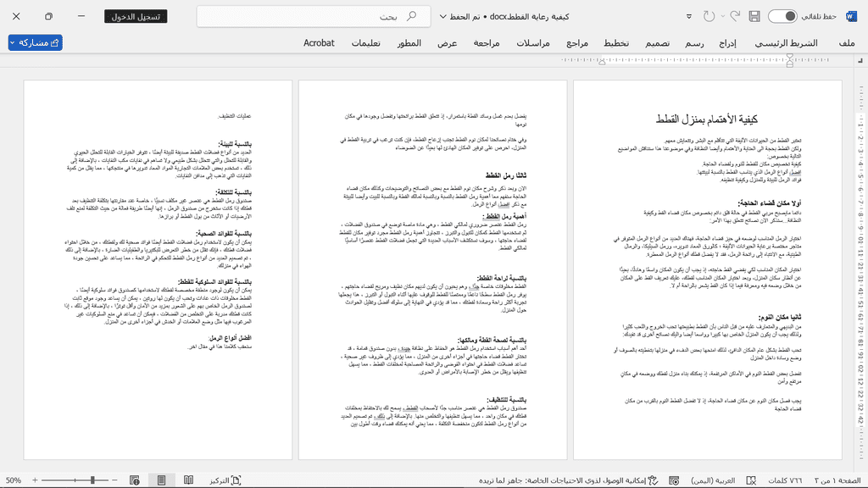Switch to Print Layout view icon
The width and height of the screenshot is (868, 488).
(x=161, y=480)
